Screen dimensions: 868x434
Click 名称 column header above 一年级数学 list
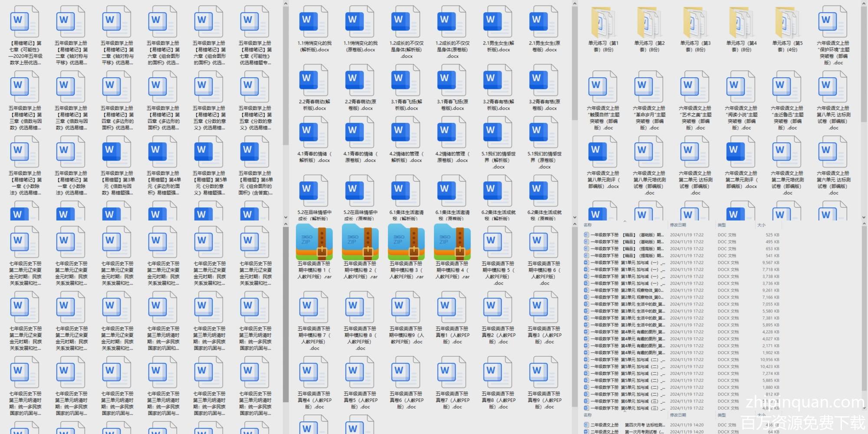(x=588, y=225)
